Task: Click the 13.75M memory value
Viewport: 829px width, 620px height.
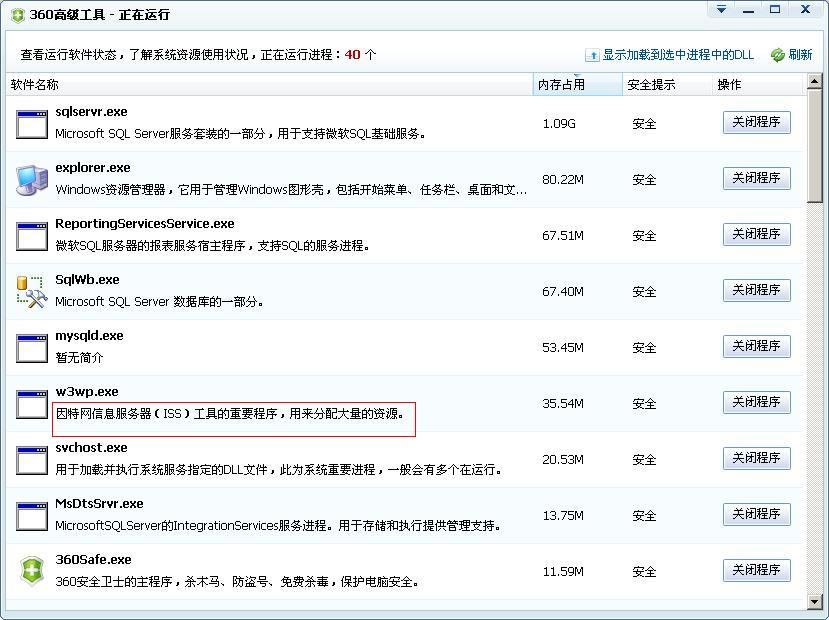Action: 563,516
